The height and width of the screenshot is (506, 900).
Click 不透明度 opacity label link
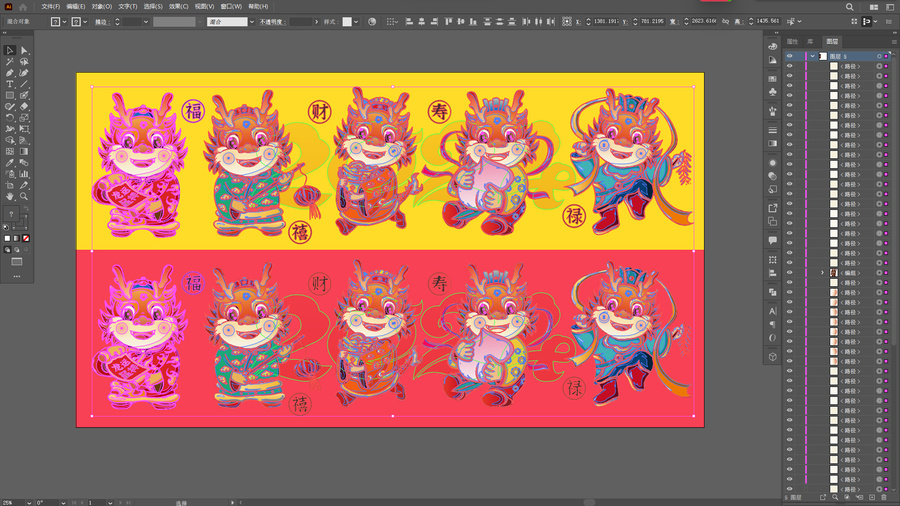tap(272, 22)
